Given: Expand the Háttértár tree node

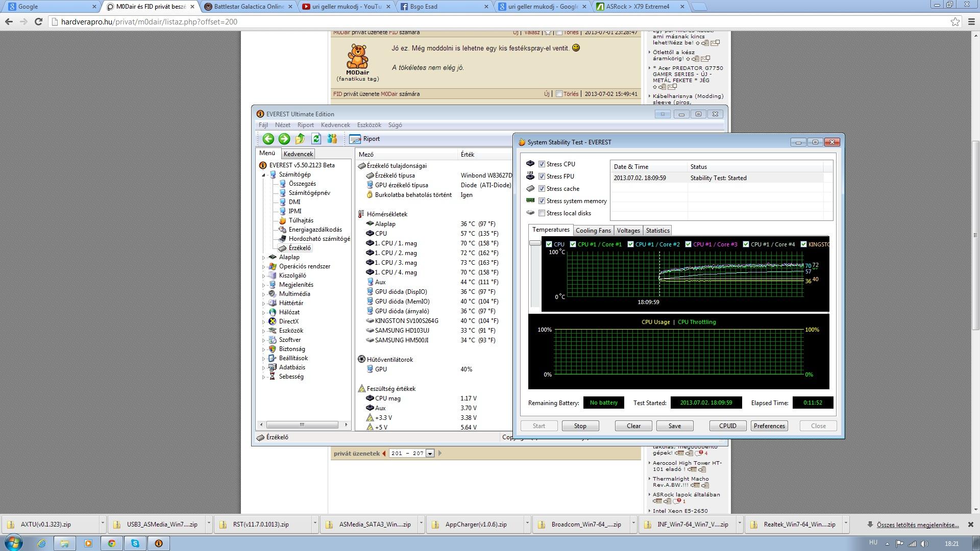Looking at the screenshot, I should tap(264, 304).
